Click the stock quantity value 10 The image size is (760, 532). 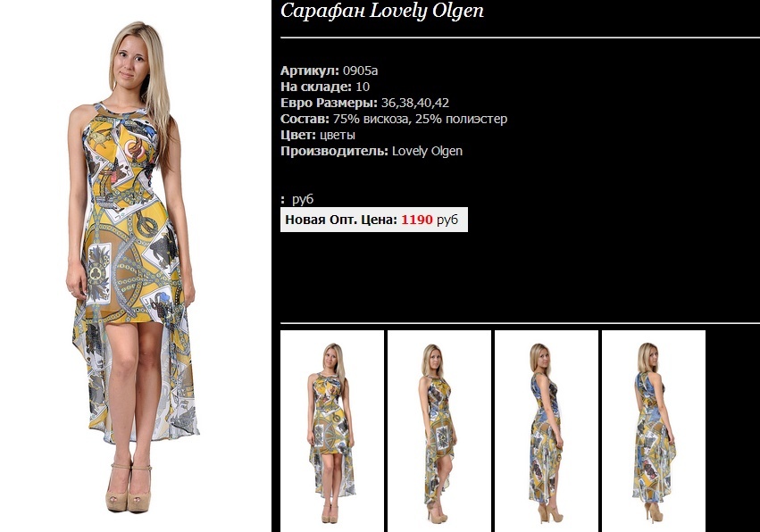click(x=363, y=87)
